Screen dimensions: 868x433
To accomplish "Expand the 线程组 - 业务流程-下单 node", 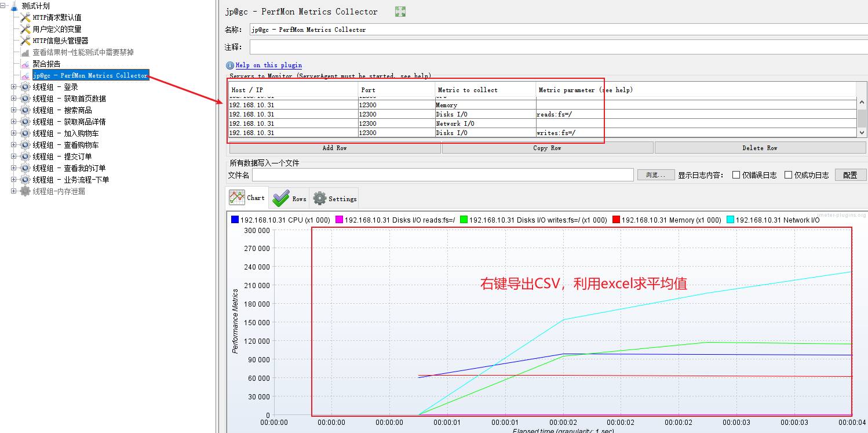I will tap(14, 180).
